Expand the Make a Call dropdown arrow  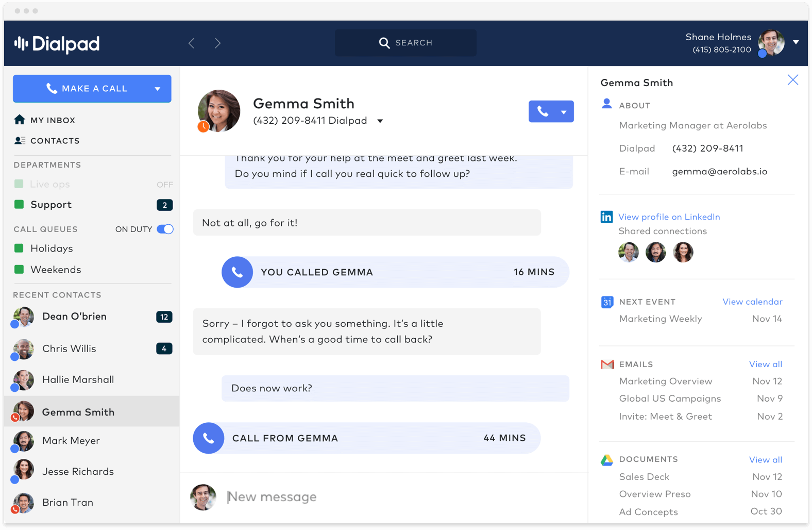(158, 89)
